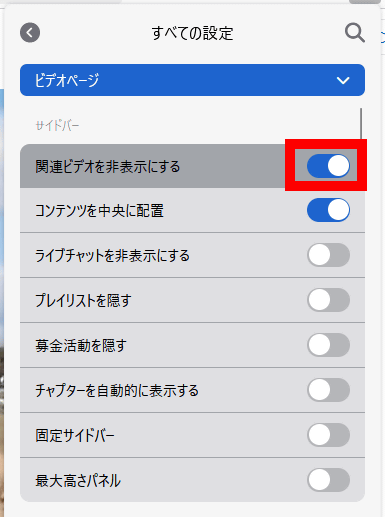Select the コンテンツを中央に配置 row label
Screen dimensions: 385x517
click(99, 211)
